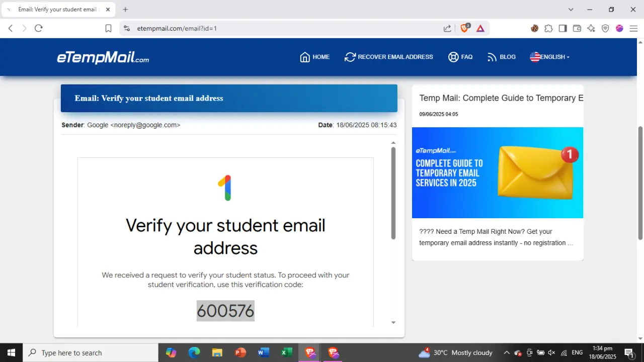
Task: Open the extensions puzzle icon
Action: [x=549, y=29]
